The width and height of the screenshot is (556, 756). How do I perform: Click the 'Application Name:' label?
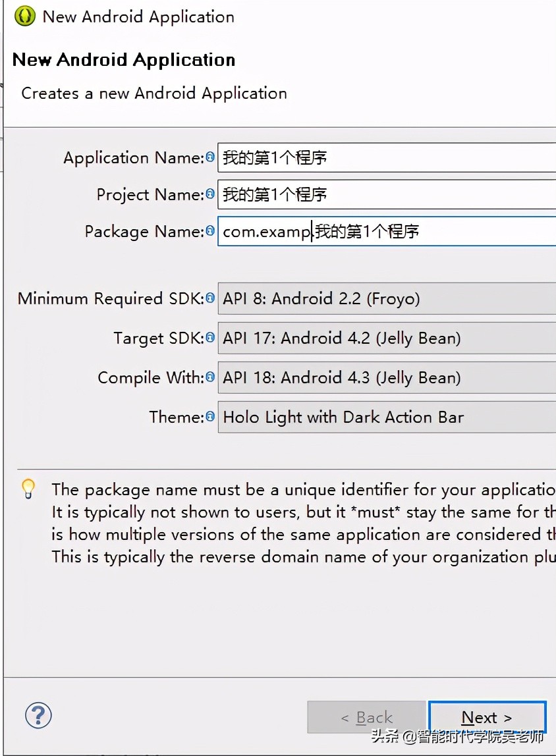pyautogui.click(x=134, y=157)
